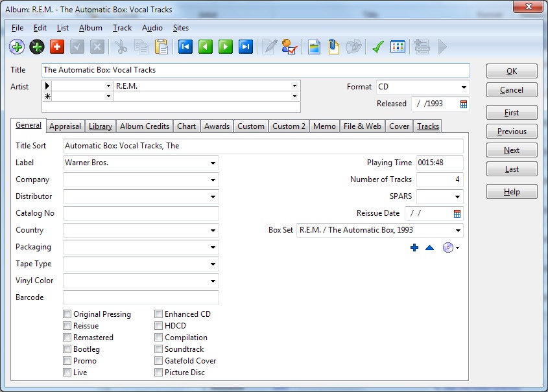Click the Catalog No input field
548x392 pixels.
tap(141, 213)
